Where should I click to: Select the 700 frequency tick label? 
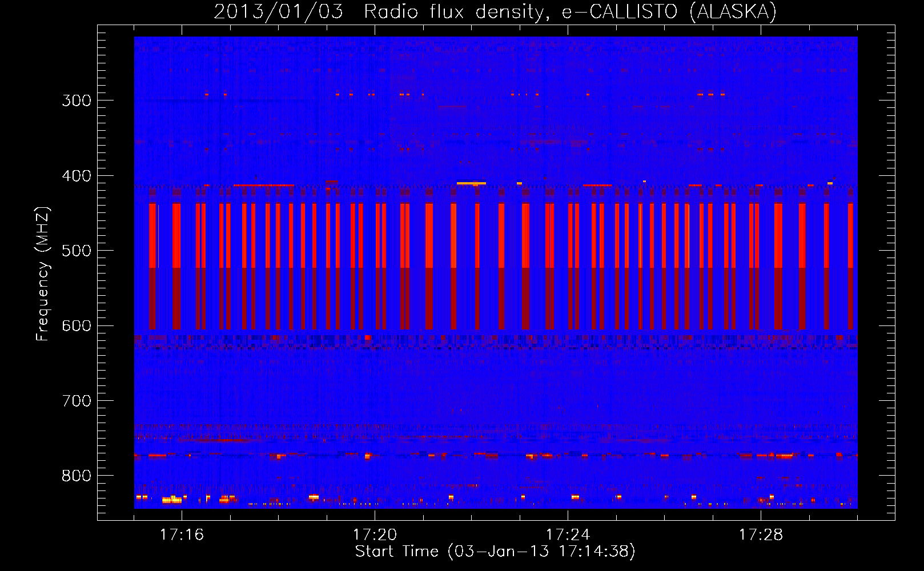[77, 401]
